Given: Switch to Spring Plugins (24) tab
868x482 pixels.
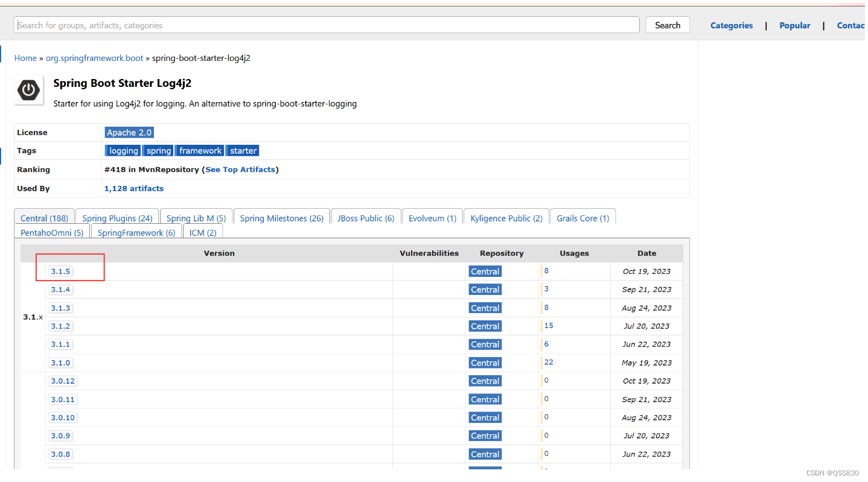Looking at the screenshot, I should point(117,218).
